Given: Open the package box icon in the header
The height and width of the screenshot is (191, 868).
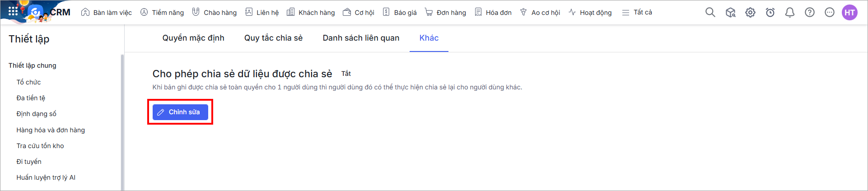Looking at the screenshot, I should (x=730, y=13).
